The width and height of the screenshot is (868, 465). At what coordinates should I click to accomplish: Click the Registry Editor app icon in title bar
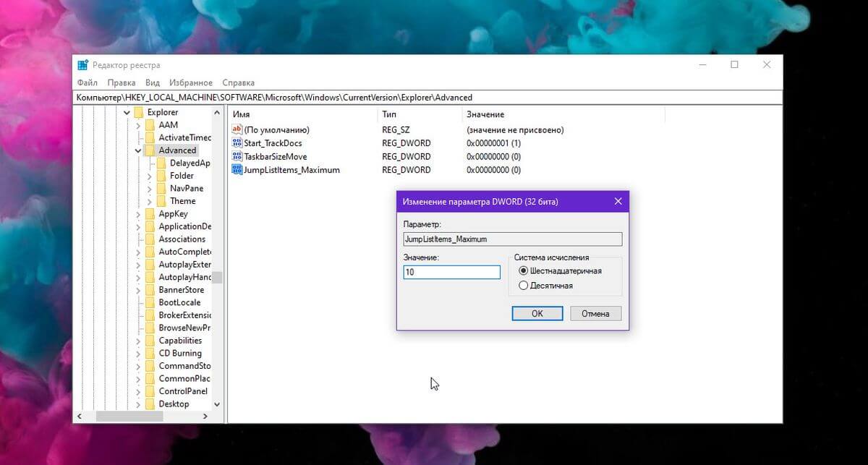coord(82,65)
